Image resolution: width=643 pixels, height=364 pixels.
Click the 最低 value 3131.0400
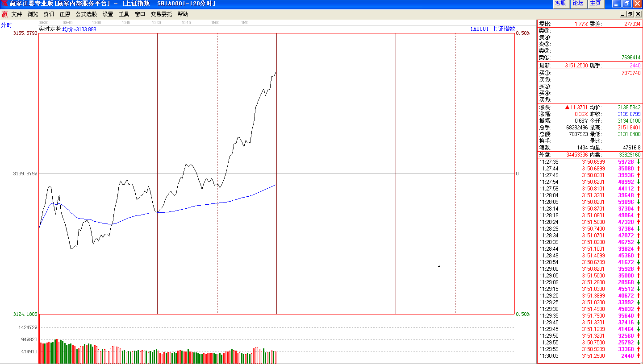pos(630,134)
